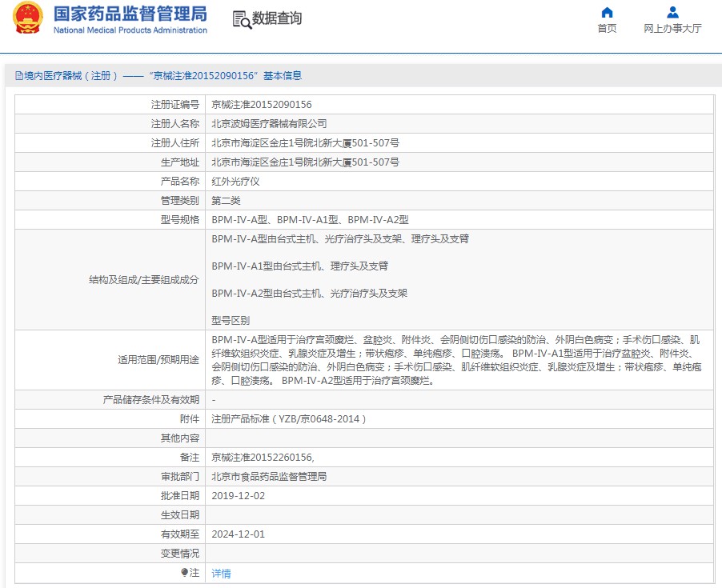Click the 北京市食品药品监督管理局 approval department

pos(269,477)
